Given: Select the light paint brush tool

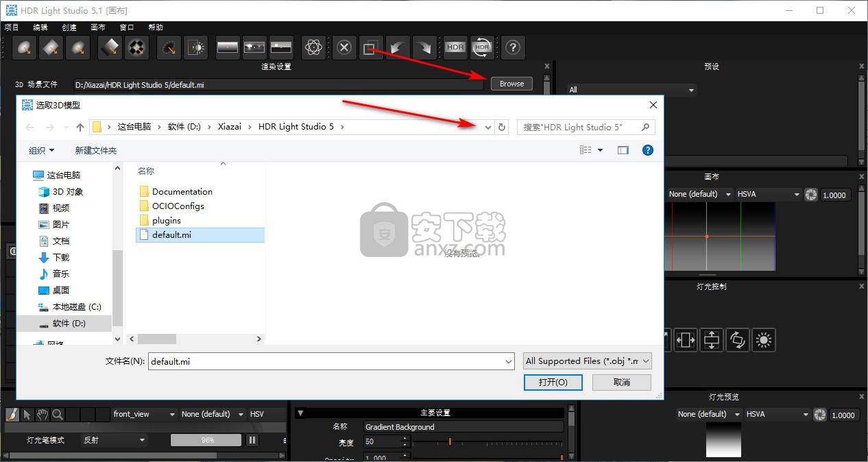Looking at the screenshot, I should pos(12,414).
